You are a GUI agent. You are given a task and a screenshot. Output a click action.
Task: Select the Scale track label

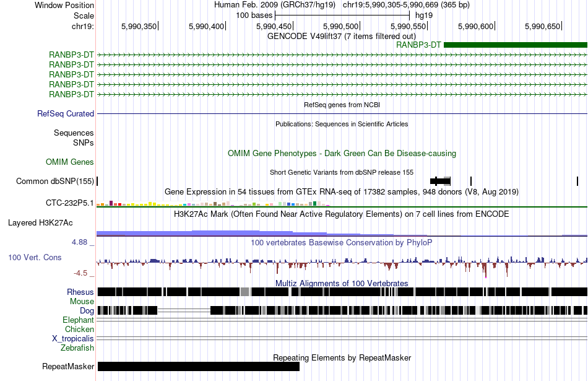click(84, 15)
